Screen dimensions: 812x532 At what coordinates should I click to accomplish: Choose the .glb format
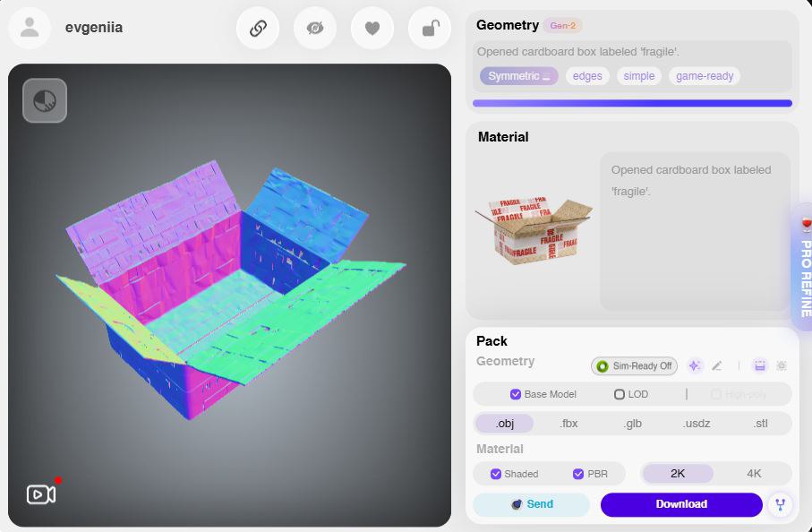pyautogui.click(x=632, y=424)
